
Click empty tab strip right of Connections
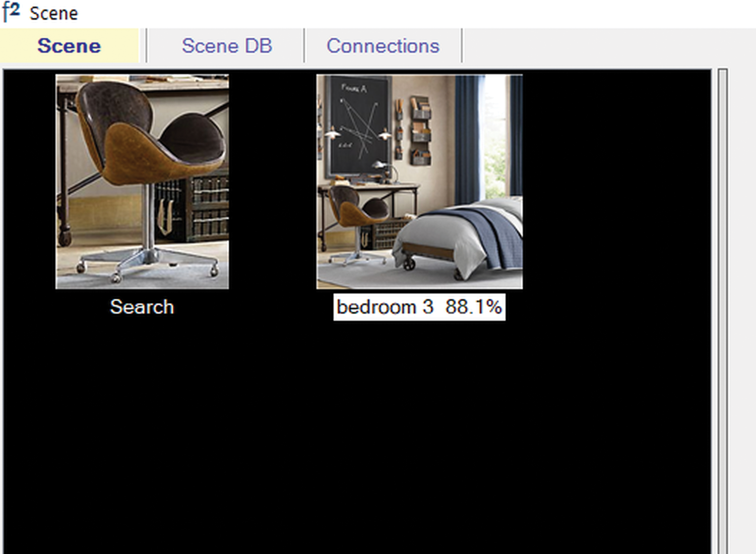[607, 46]
